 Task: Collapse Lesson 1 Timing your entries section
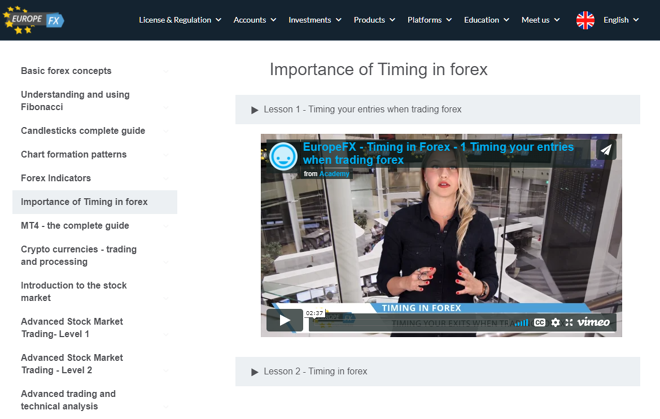[437, 109]
